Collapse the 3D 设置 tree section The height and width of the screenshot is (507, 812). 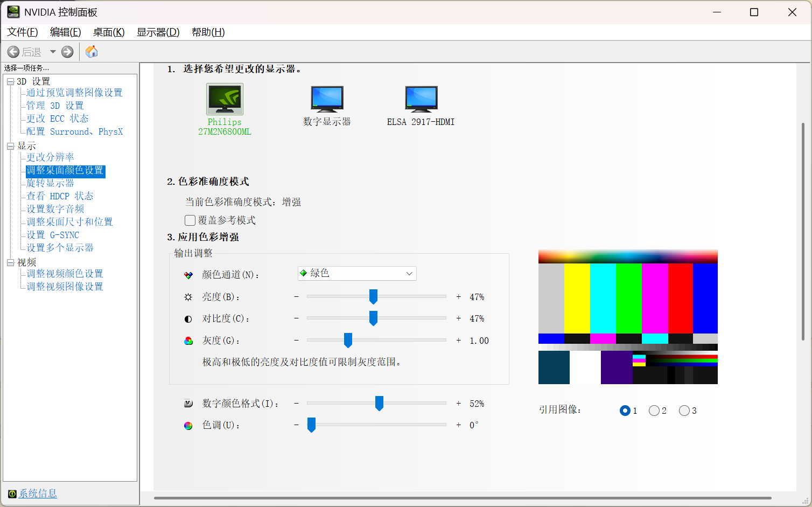pos(10,81)
